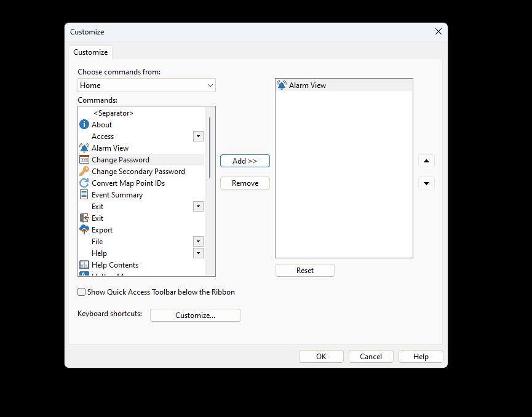Click the Remove button
Screen dimensions: 532x417
click(x=245, y=183)
